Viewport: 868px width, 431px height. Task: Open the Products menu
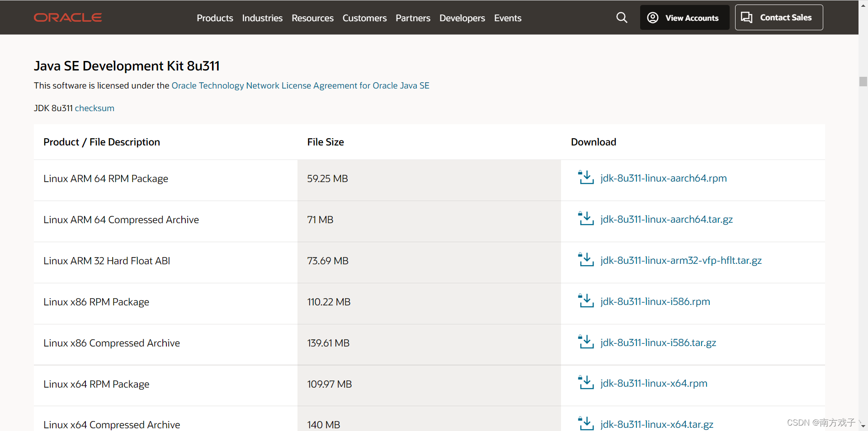coord(215,18)
